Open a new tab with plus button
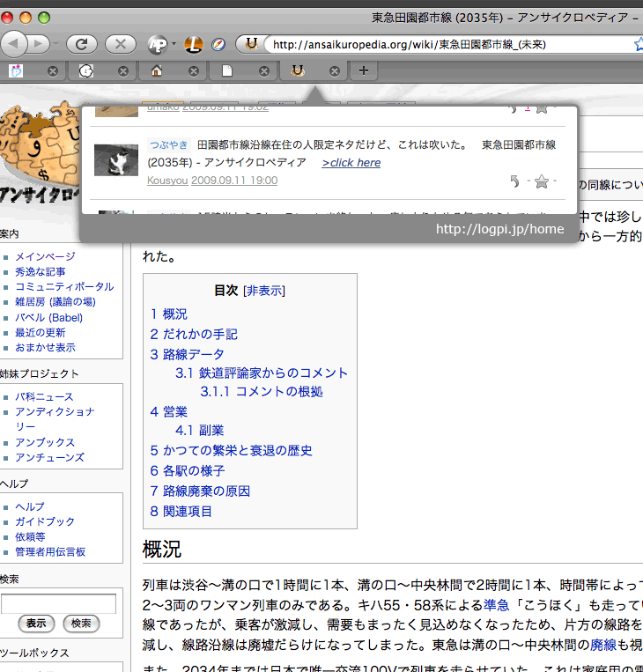 coord(364,70)
